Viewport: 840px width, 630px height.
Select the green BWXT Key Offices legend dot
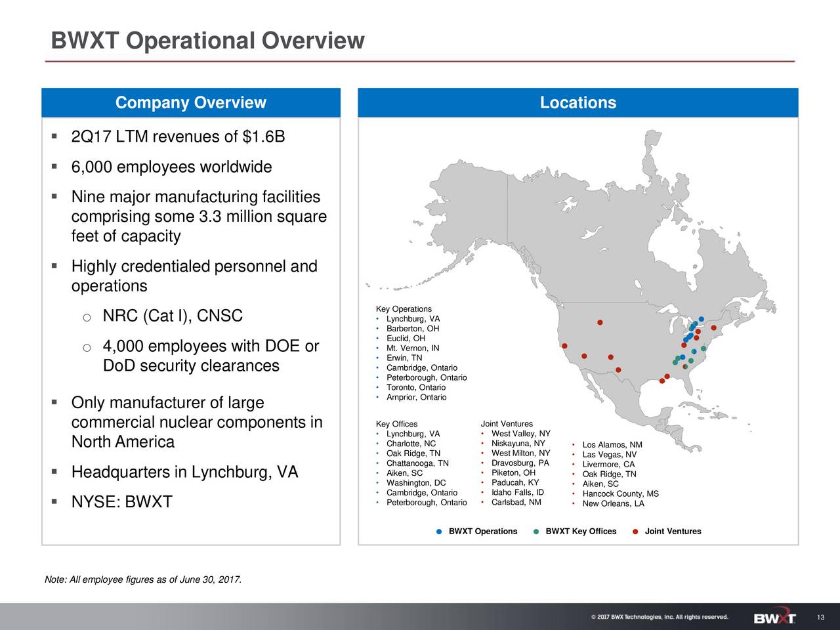535,531
